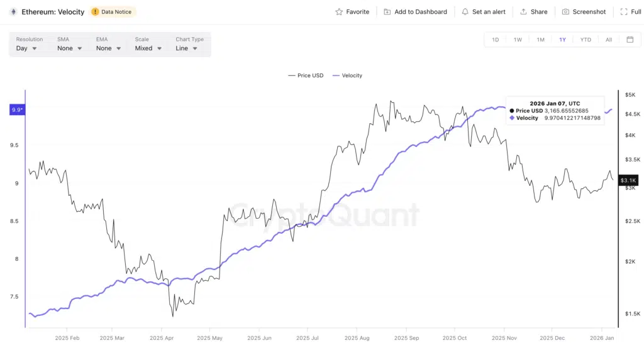Click the Ethereum logo icon

click(13, 12)
